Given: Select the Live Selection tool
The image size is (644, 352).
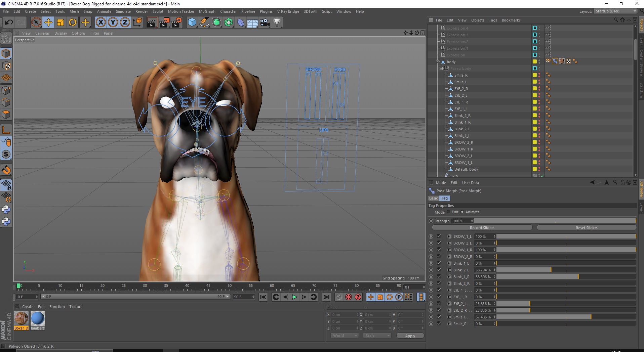Looking at the screenshot, I should [36, 23].
